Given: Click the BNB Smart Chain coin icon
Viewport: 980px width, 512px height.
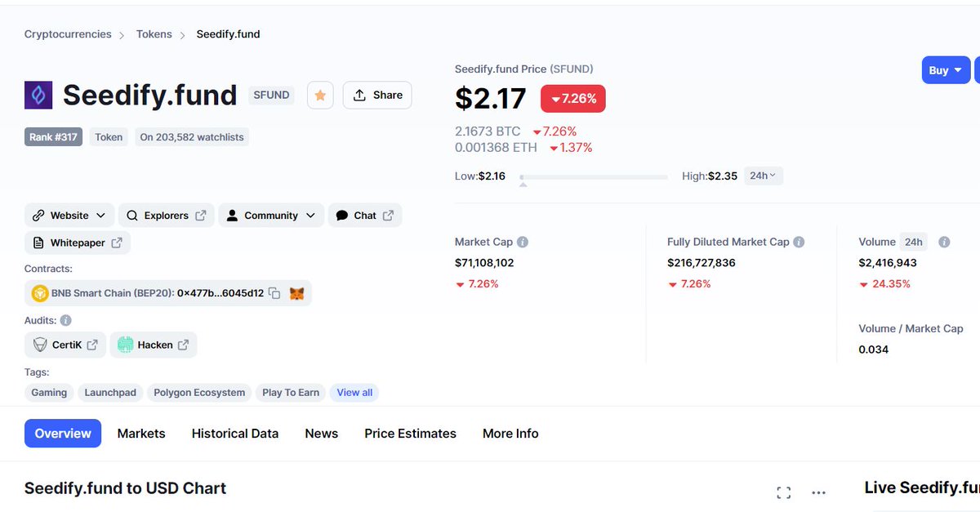Looking at the screenshot, I should [40, 293].
